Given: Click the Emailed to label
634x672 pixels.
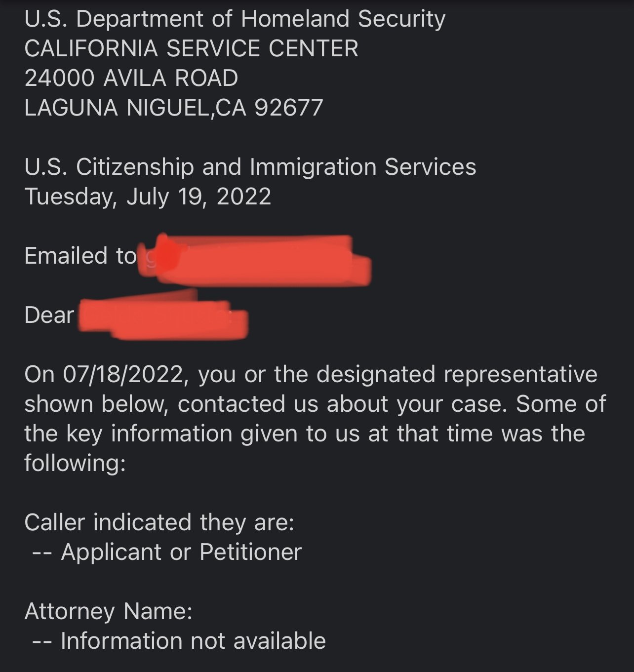Looking at the screenshot, I should (x=80, y=256).
